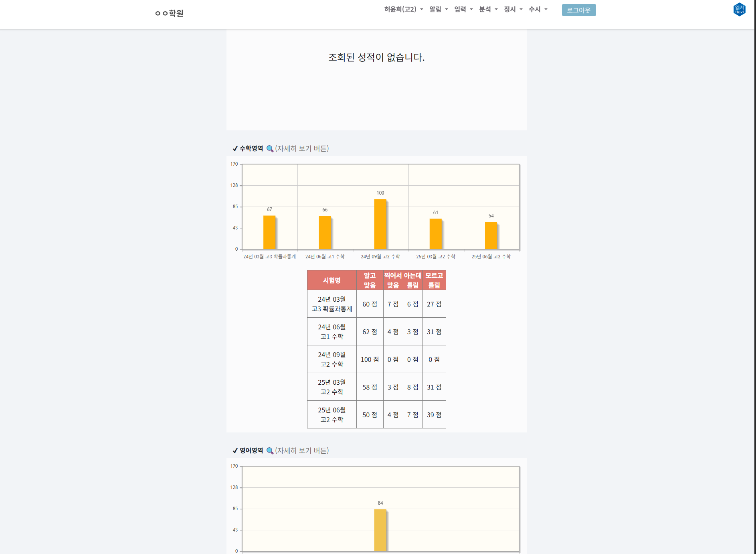The width and height of the screenshot is (756, 554).
Task: Click the 모르고 틀림 column header
Action: 434,280
